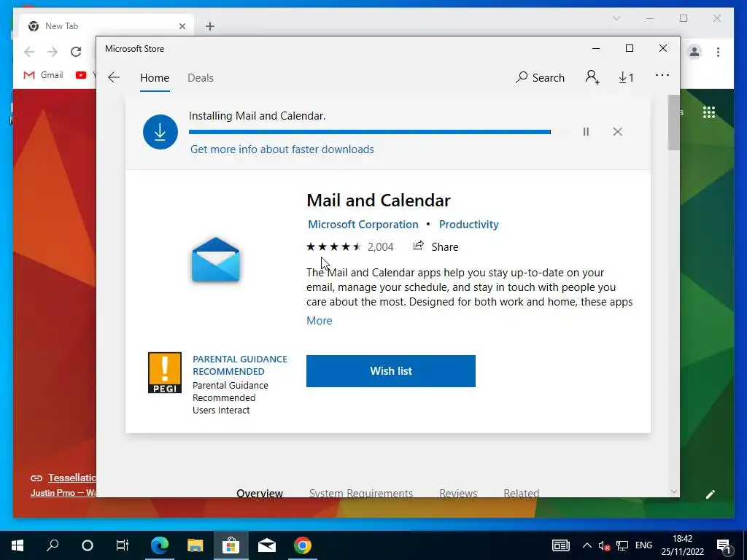The image size is (747, 560).
Task: Share the Mail and Calendar app
Action: pyautogui.click(x=436, y=246)
